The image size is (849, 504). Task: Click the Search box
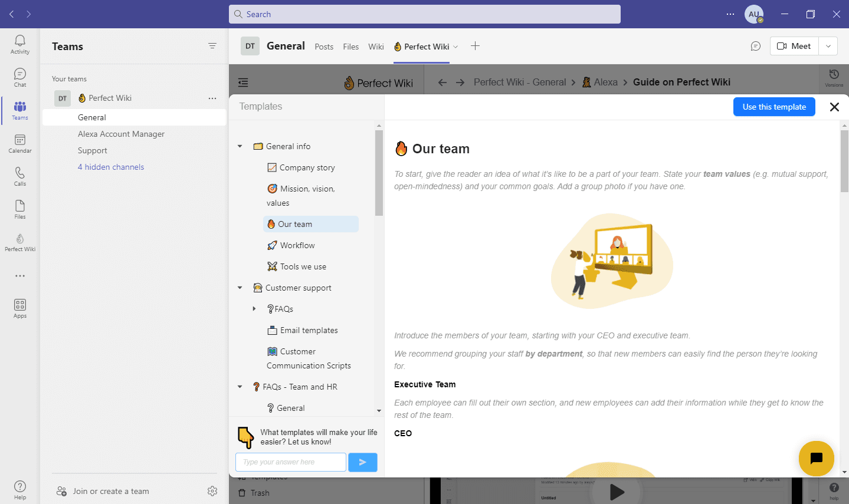[425, 14]
